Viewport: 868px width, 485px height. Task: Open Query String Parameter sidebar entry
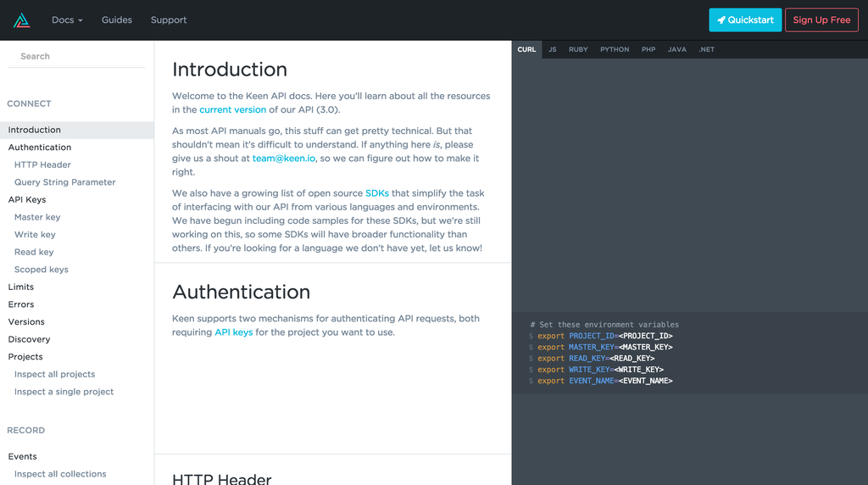(x=64, y=182)
